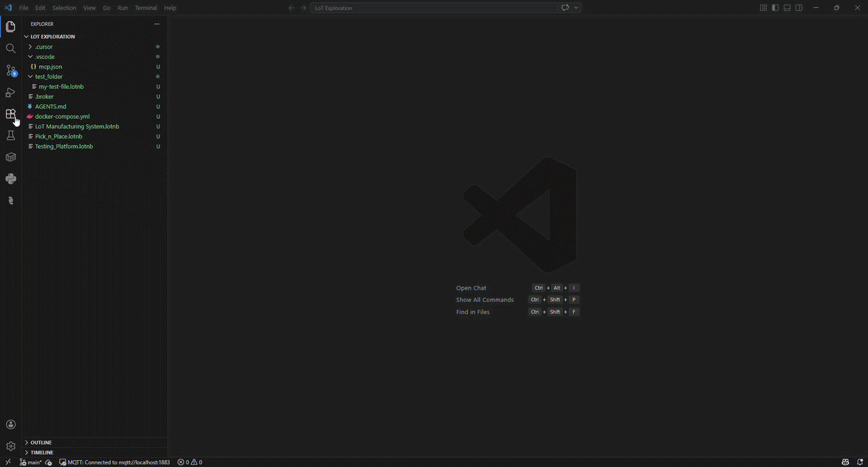This screenshot has height=467, width=868.
Task: Open the Search view in the activity bar
Action: click(x=10, y=48)
